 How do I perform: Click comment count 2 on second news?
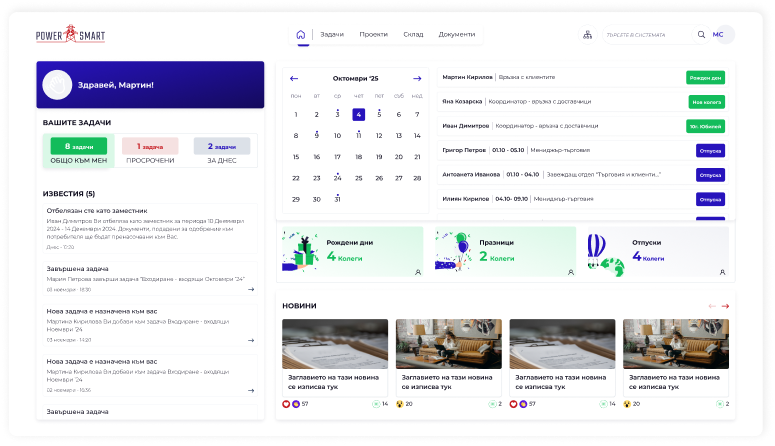point(495,404)
